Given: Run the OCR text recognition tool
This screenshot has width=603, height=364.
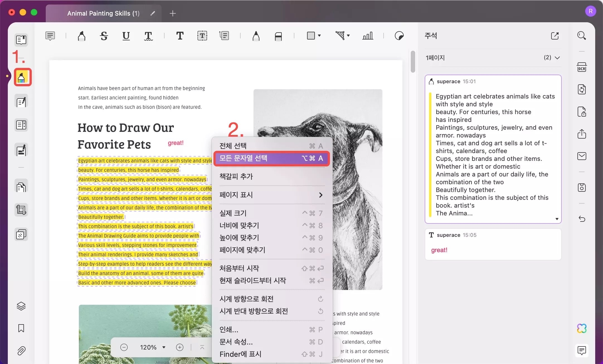Looking at the screenshot, I should [582, 67].
